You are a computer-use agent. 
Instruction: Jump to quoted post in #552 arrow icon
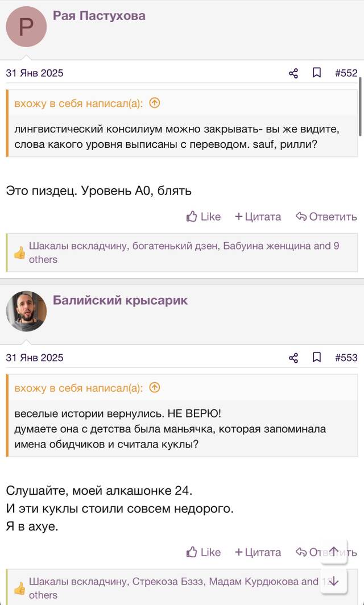coord(154,103)
